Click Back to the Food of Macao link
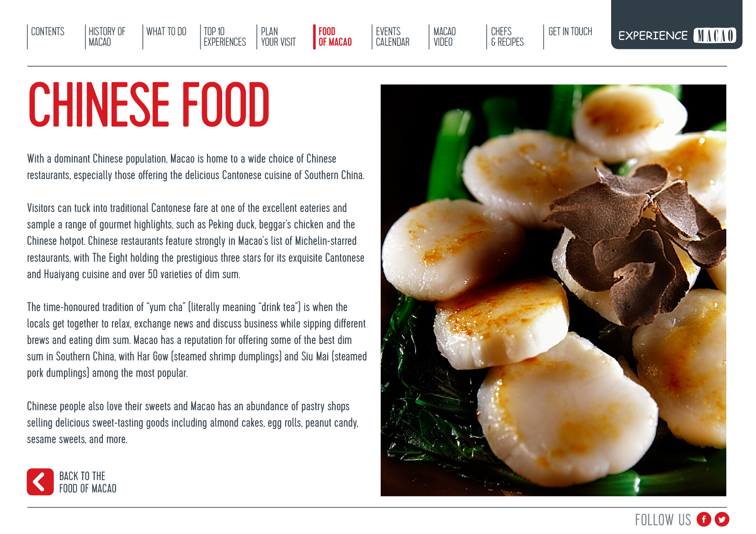756x534 pixels. point(88,482)
